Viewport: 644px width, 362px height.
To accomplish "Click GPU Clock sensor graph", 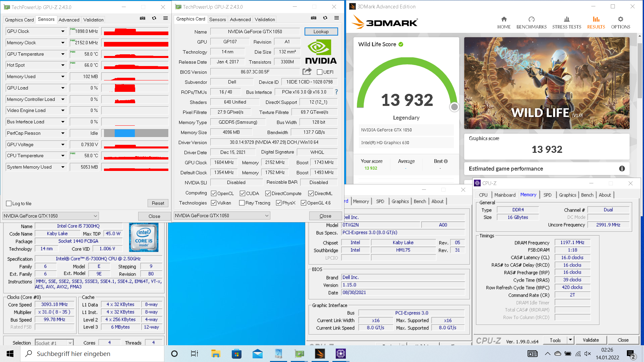I will point(136,31).
